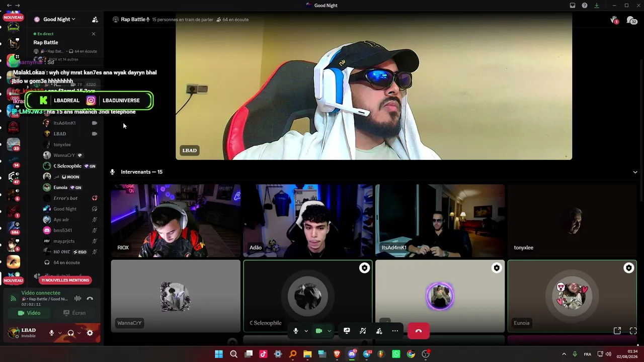
Task: Click the green download update arrow icon
Action: (597, 6)
